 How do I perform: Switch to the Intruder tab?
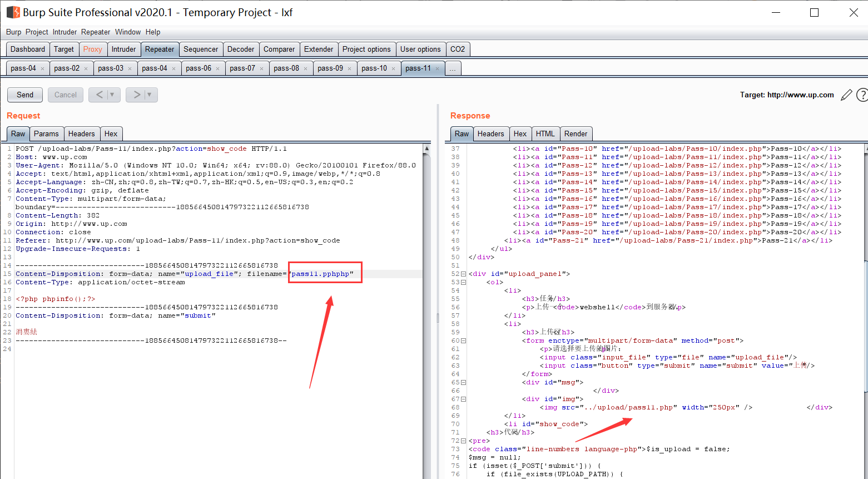123,49
